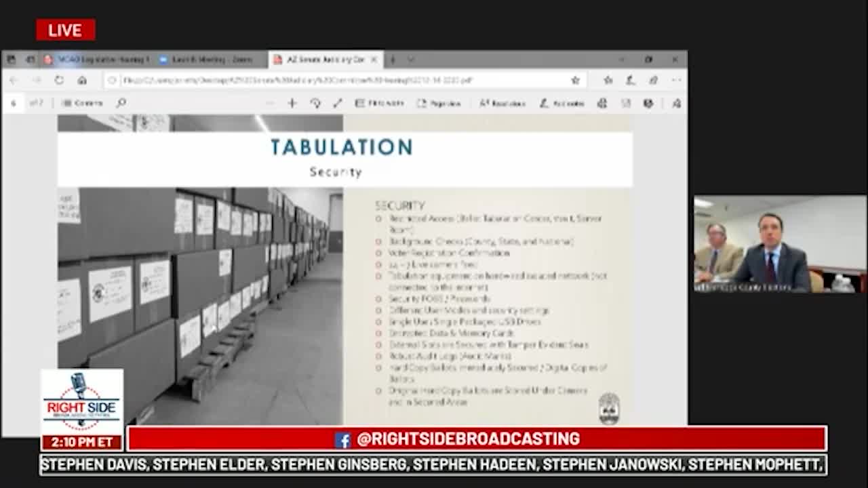Enter full screen using the diagonal arrow icon
868x488 pixels.
click(x=338, y=103)
